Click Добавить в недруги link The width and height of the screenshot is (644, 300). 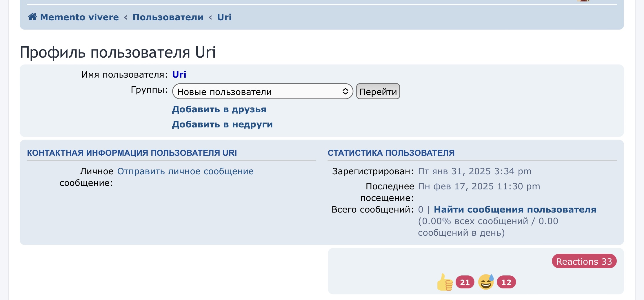click(x=222, y=125)
